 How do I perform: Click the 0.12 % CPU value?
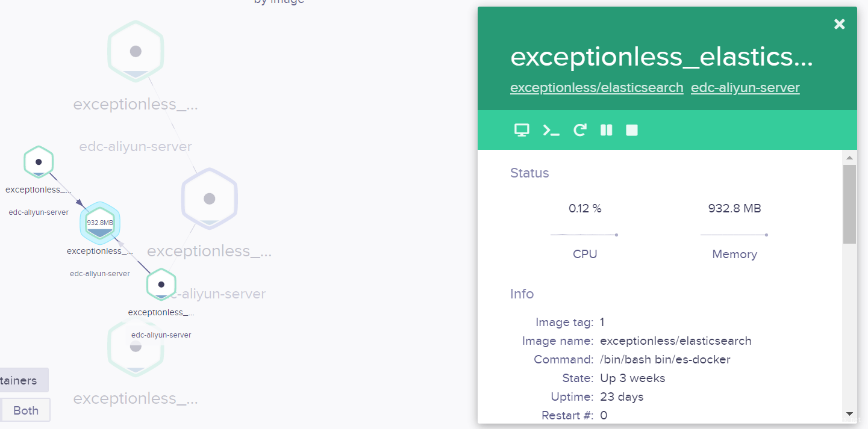point(585,209)
